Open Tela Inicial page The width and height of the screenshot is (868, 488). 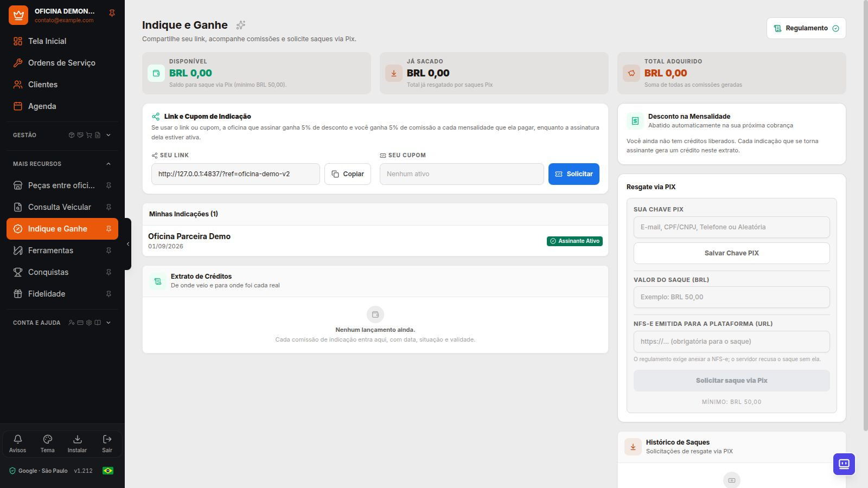click(62, 41)
